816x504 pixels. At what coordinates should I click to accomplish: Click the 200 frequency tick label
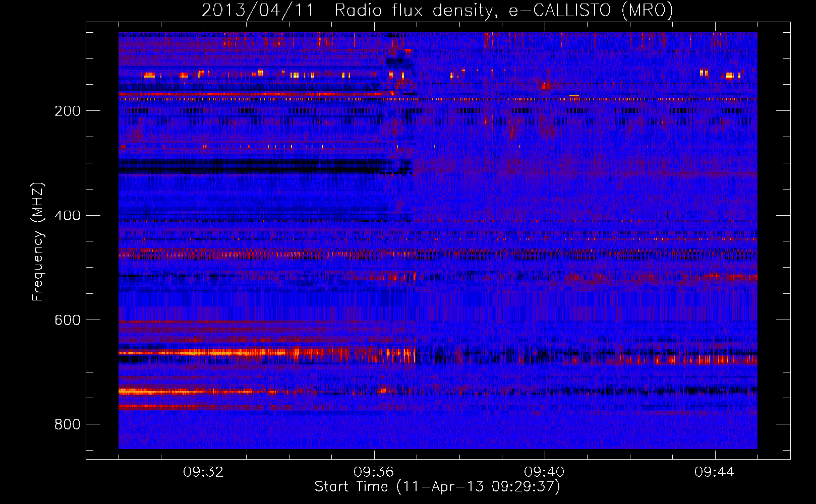tap(68, 111)
